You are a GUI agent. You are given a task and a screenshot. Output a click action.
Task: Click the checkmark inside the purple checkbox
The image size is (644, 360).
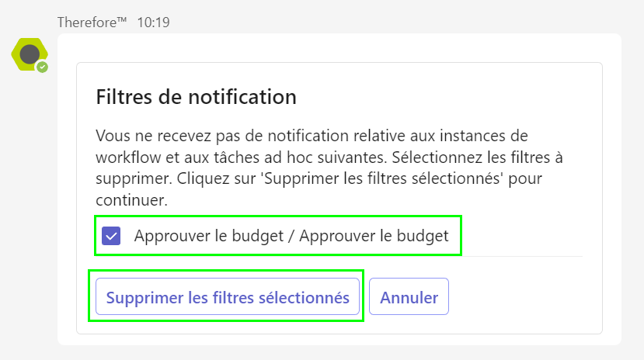111,236
